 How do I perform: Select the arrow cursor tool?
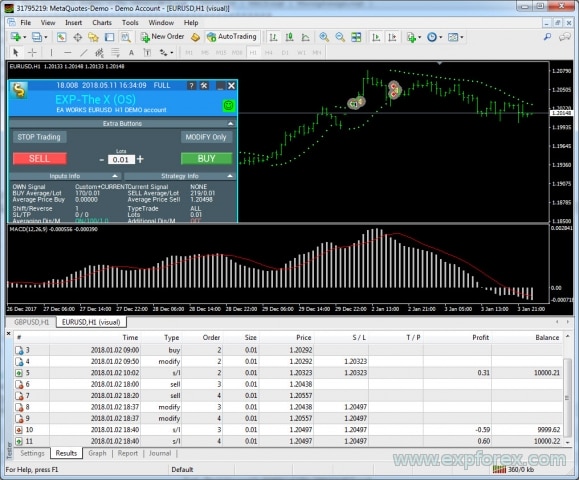click(16, 52)
